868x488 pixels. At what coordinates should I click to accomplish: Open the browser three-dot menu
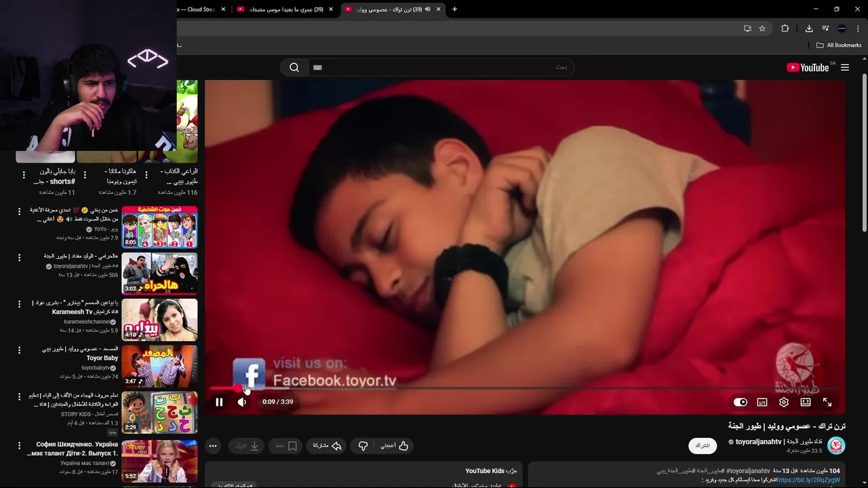coord(859,28)
